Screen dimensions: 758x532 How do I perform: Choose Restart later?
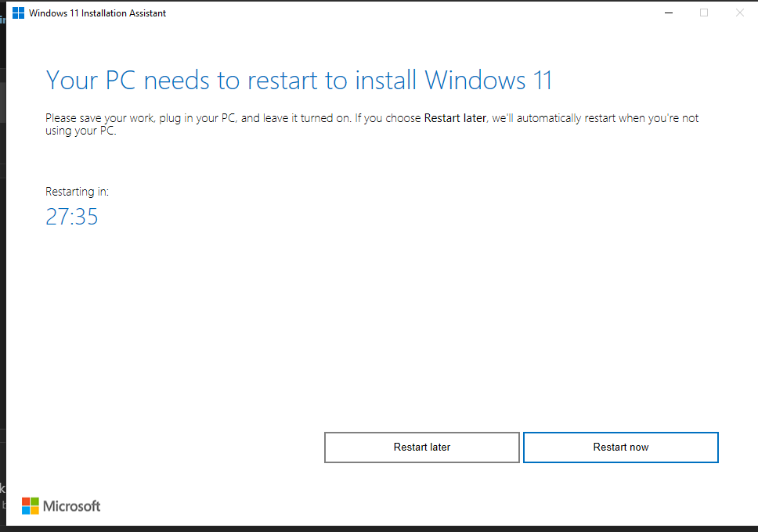point(422,448)
